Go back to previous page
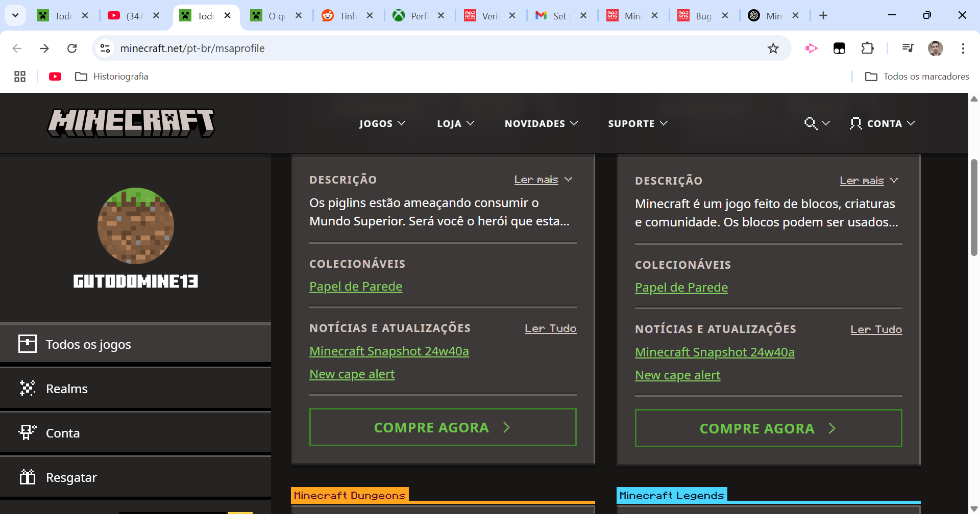 pos(17,48)
